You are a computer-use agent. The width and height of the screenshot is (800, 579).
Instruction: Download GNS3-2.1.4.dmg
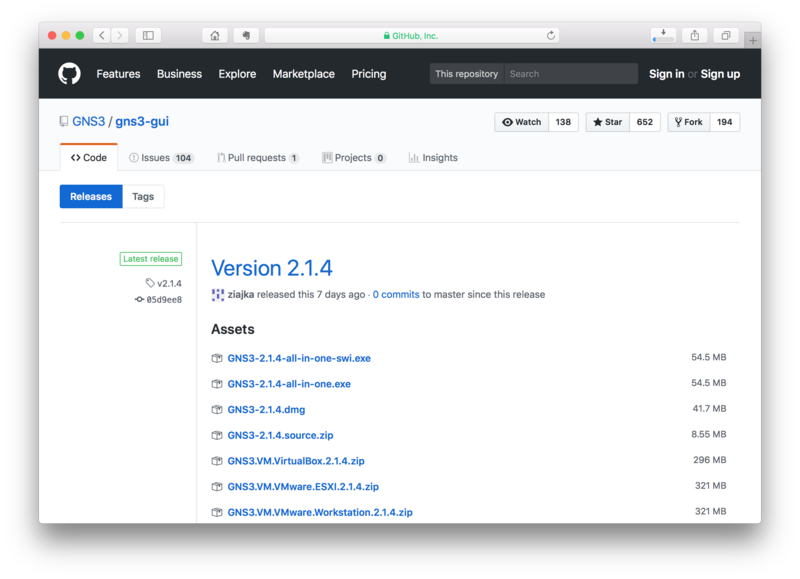click(x=266, y=410)
